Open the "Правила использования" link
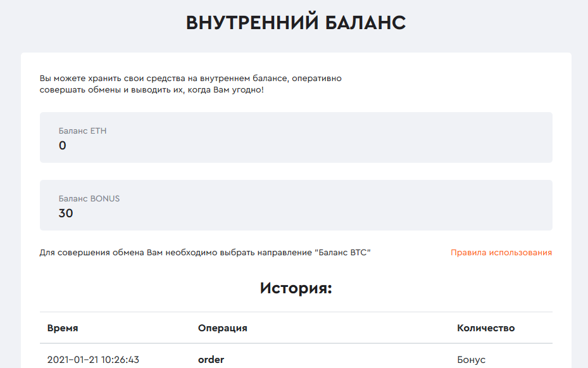588x368 pixels. 501,252
